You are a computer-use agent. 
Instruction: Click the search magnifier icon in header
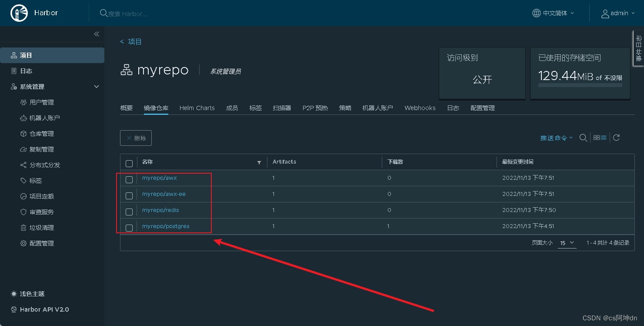103,13
